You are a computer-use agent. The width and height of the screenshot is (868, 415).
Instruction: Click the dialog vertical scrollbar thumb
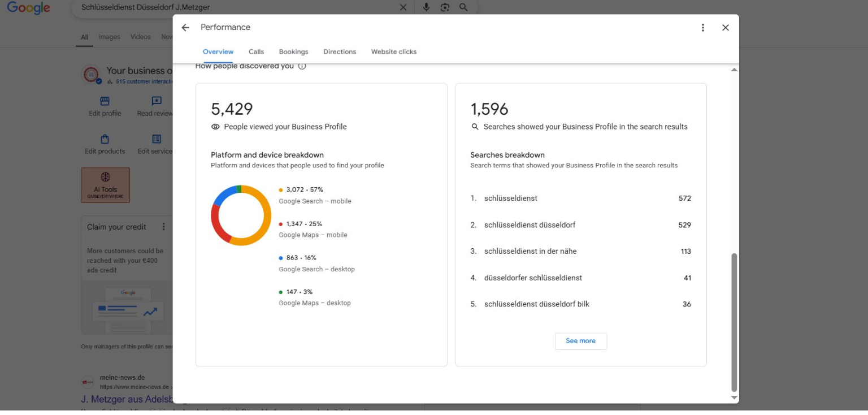pyautogui.click(x=734, y=322)
